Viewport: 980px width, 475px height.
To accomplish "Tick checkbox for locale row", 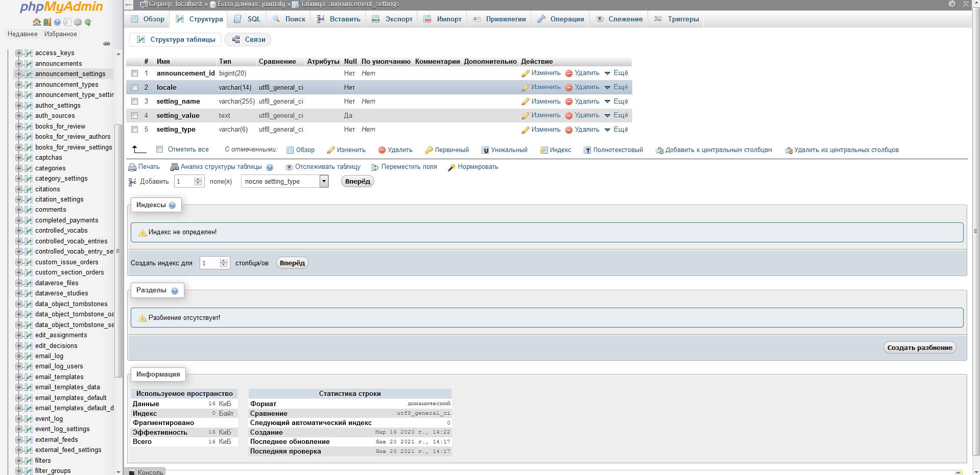I will point(135,88).
